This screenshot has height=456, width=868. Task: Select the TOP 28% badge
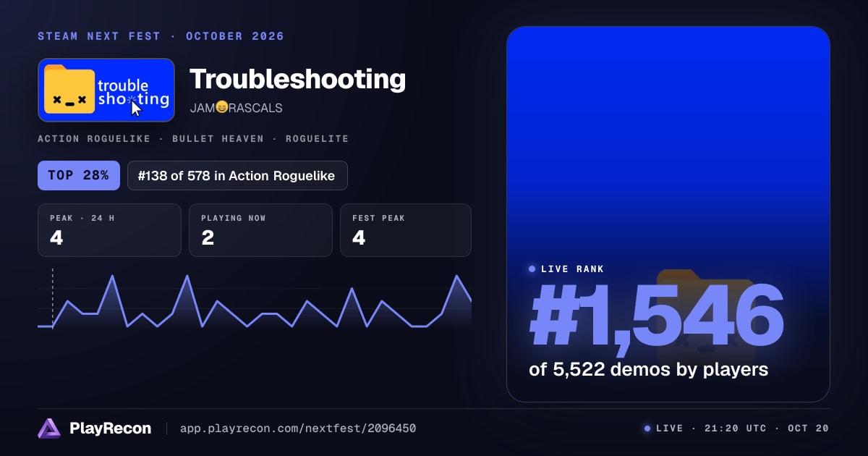[79, 175]
